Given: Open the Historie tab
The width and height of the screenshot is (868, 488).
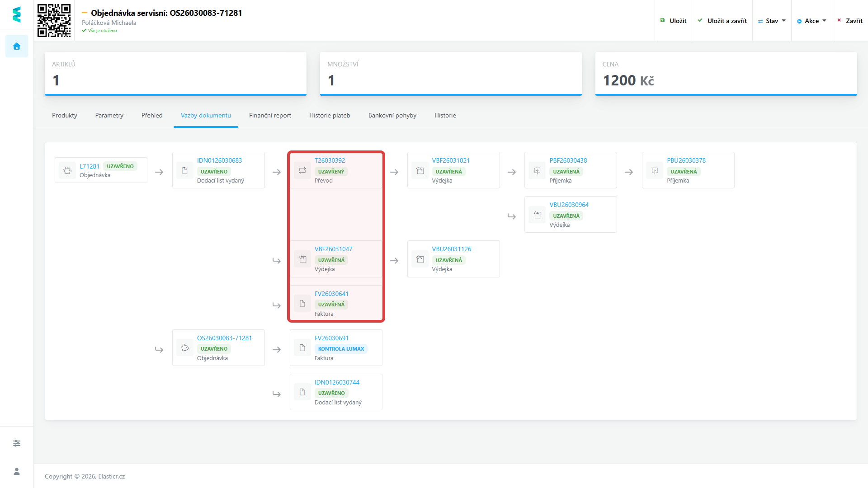Looking at the screenshot, I should (445, 115).
